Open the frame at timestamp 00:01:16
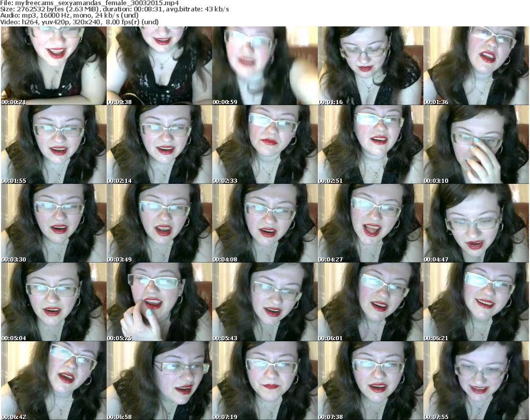This screenshot has width=530, height=420. 371,66
